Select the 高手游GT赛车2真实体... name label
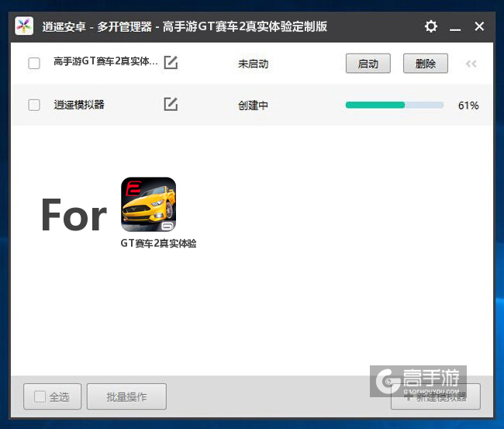The image size is (504, 429). click(x=105, y=61)
